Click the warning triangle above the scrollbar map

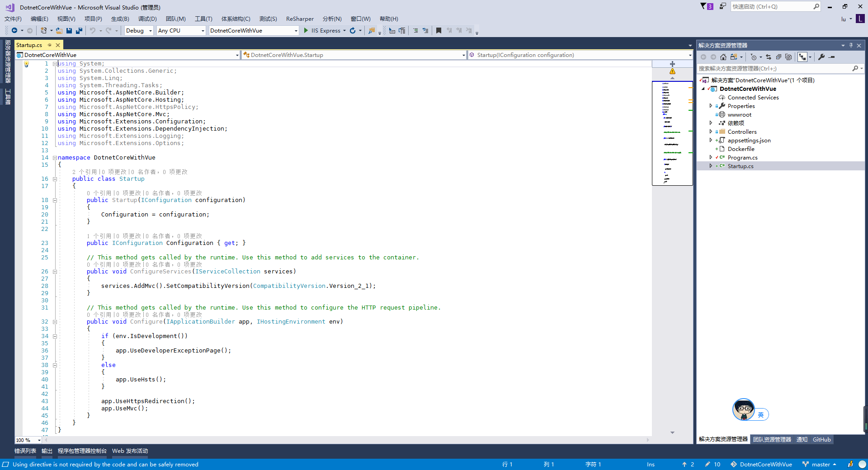coord(672,71)
